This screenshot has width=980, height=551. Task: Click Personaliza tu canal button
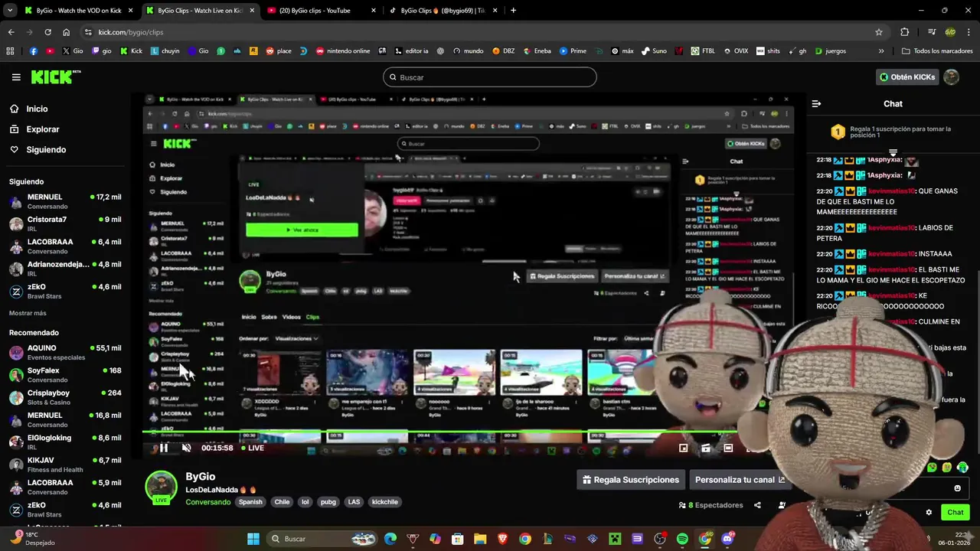point(740,480)
